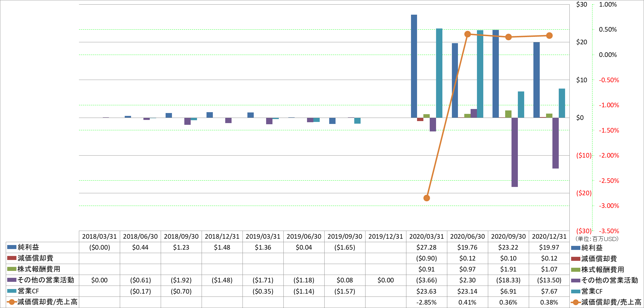Click the purple その他の営業活動 swatch in the table row header

tap(12, 280)
